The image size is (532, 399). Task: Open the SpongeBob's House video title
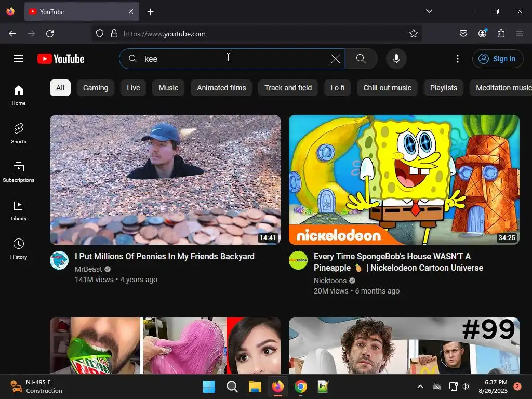(398, 262)
